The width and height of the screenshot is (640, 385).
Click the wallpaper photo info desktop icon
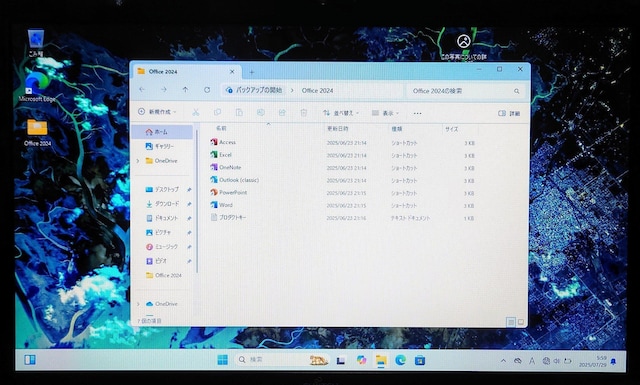pyautogui.click(x=464, y=47)
